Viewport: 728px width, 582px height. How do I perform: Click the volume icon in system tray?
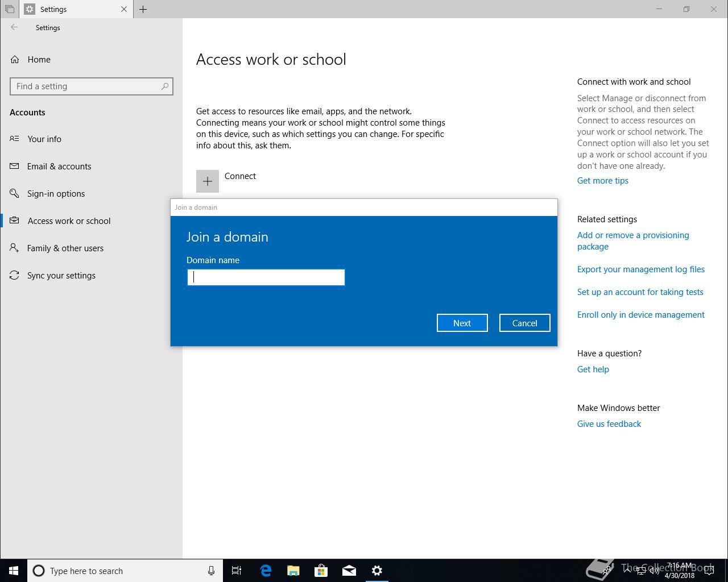pos(655,571)
